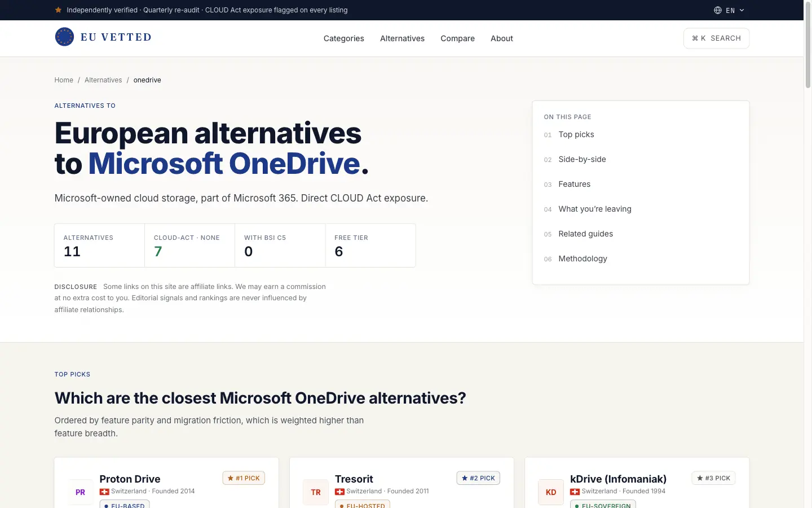Screen dimensions: 812x508
Task: Jump to Features section
Action: tap(575, 184)
